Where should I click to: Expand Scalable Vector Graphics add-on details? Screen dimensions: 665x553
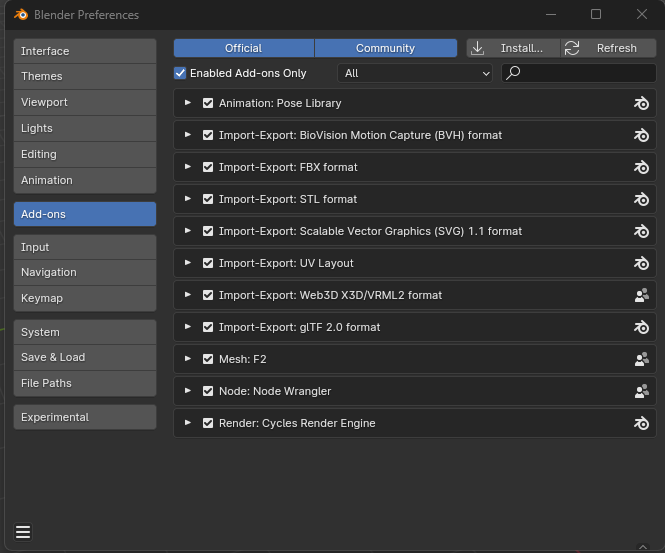pyautogui.click(x=187, y=231)
